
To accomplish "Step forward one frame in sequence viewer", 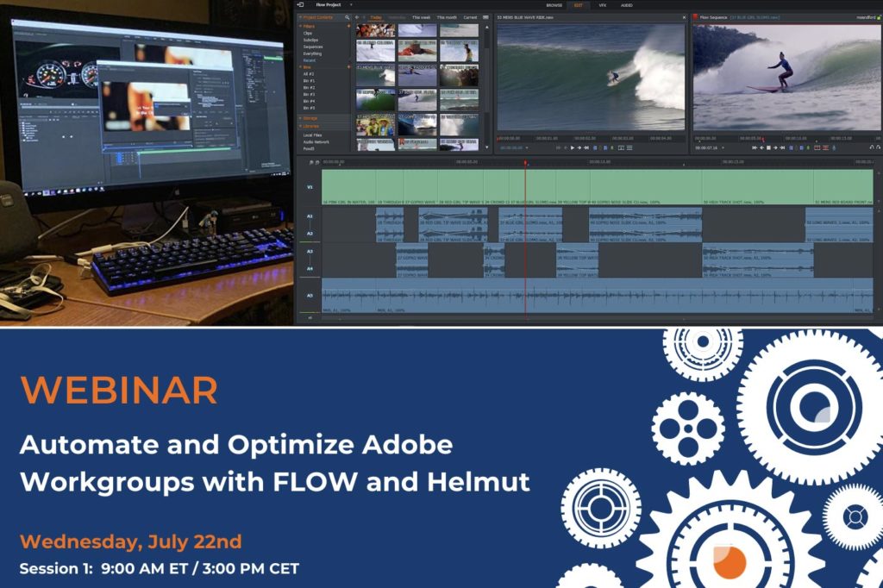I will click(775, 148).
